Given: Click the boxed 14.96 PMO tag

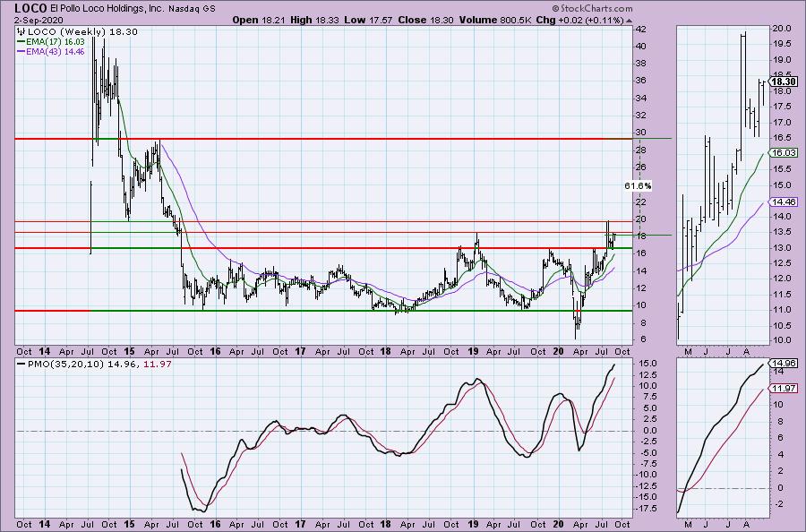Looking at the screenshot, I should (784, 363).
